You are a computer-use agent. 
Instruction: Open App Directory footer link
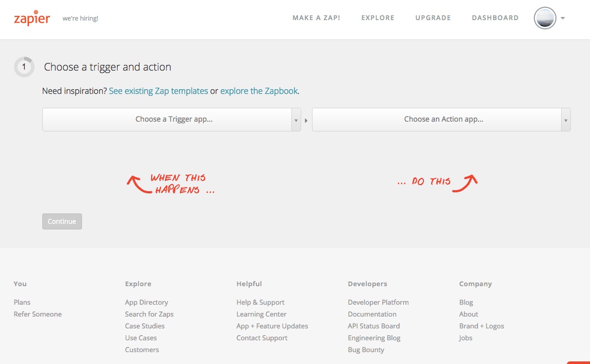tap(146, 302)
